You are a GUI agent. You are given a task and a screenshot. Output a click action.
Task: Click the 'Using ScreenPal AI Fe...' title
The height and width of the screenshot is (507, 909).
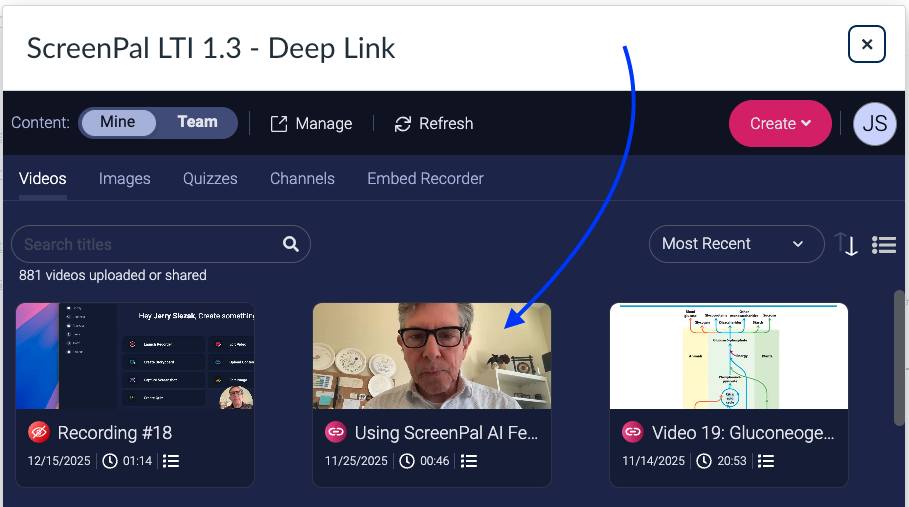446,433
